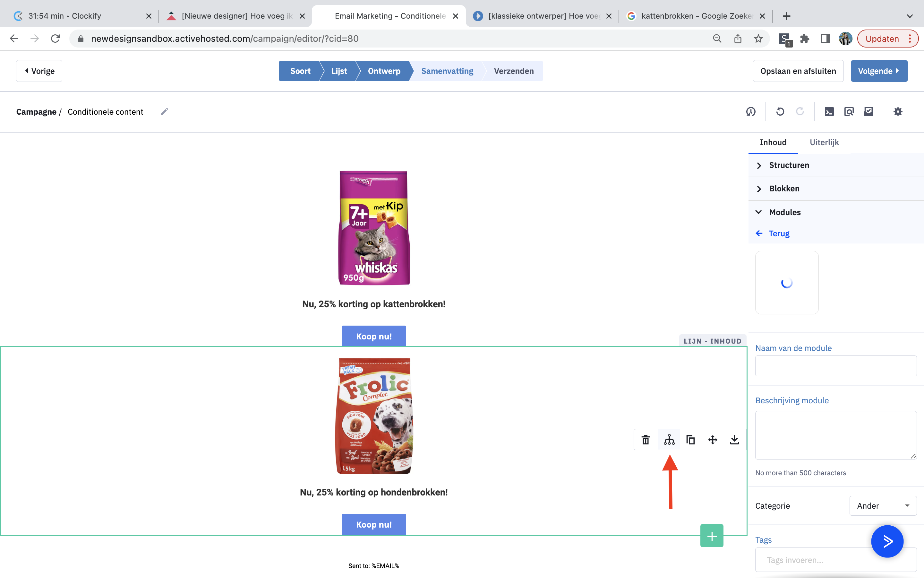Open the code editor icon
Viewport: 924px width, 578px height.
coord(829,112)
